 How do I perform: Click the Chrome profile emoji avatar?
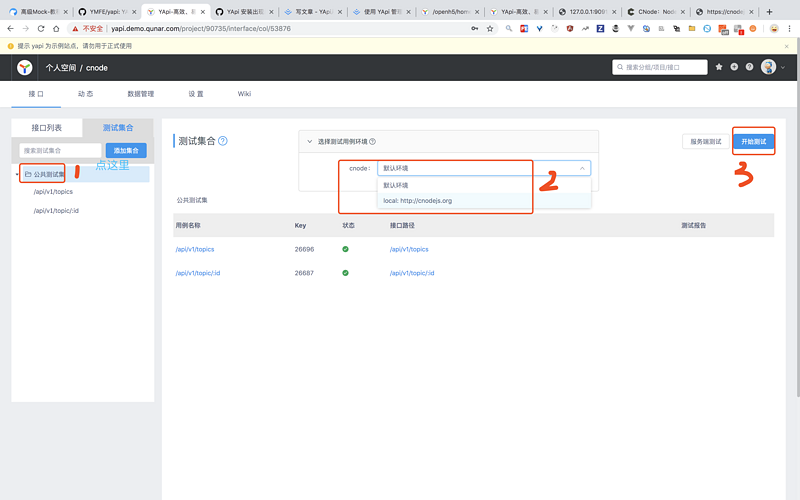tap(774, 29)
